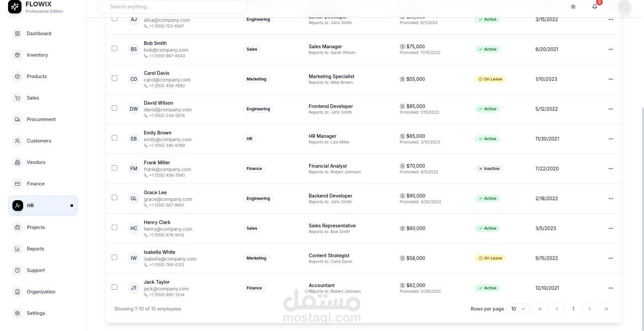
Task: Open the Rows per page dropdown
Action: click(518, 309)
